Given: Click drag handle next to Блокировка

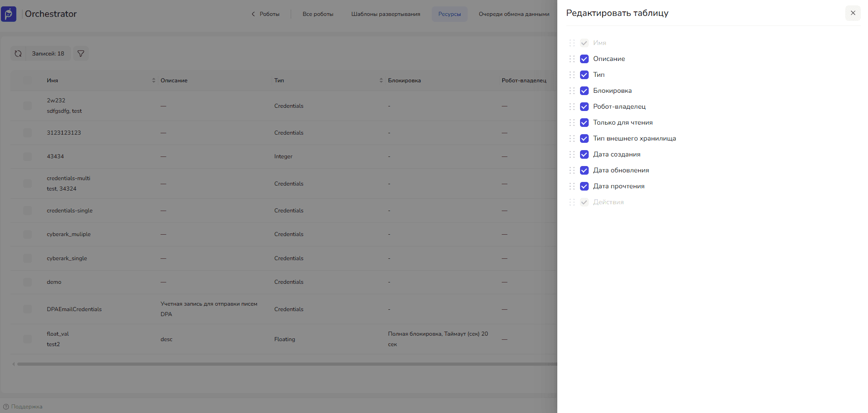Looking at the screenshot, I should (x=572, y=91).
